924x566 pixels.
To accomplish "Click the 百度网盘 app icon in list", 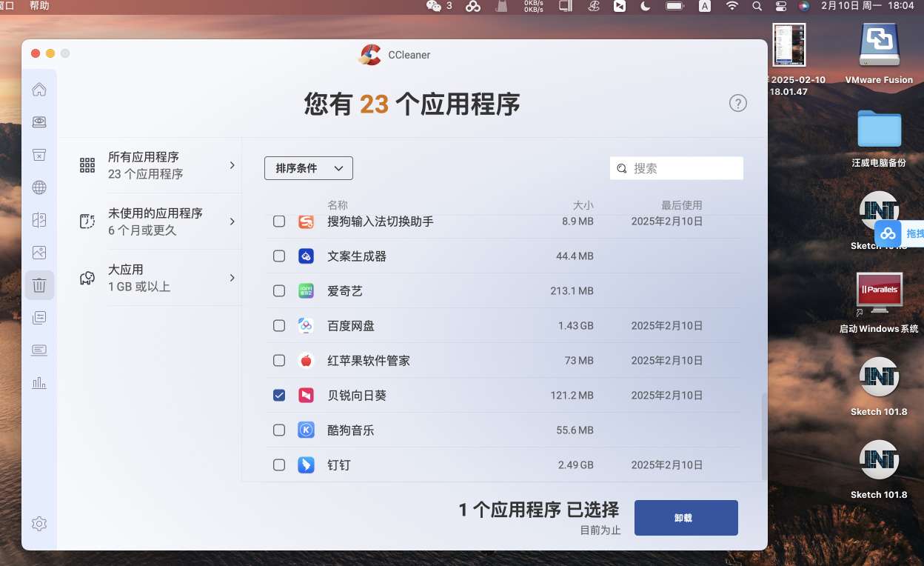I will point(306,326).
